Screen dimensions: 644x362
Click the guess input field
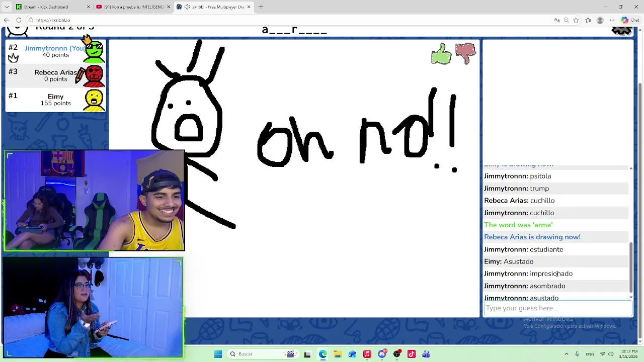[557, 308]
